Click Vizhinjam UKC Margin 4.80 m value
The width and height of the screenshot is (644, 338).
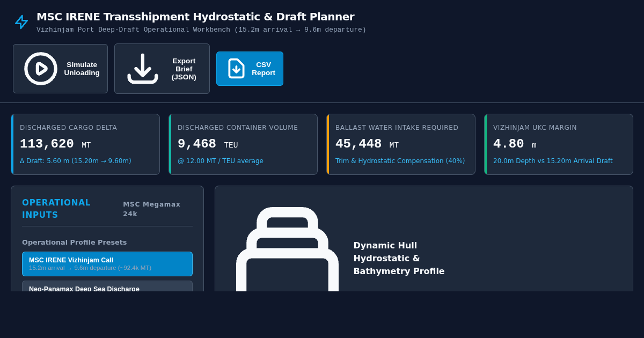515,144
